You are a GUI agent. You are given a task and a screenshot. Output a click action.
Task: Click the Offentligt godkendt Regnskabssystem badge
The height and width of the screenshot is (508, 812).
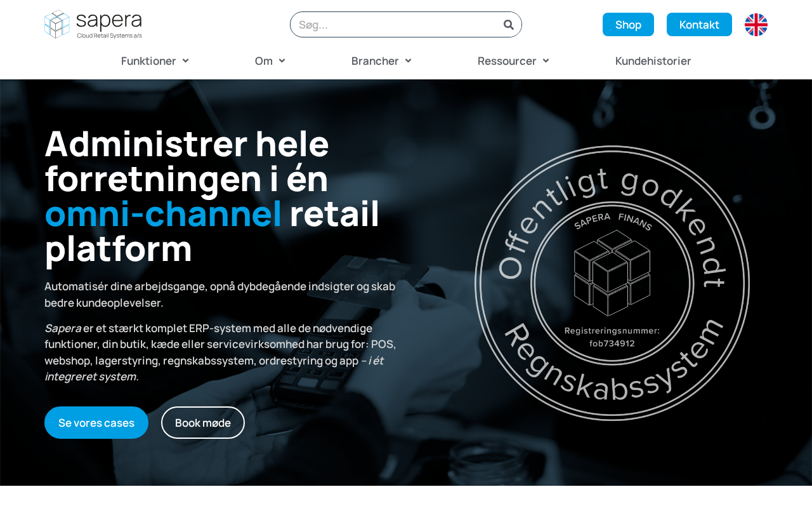[x=612, y=283]
